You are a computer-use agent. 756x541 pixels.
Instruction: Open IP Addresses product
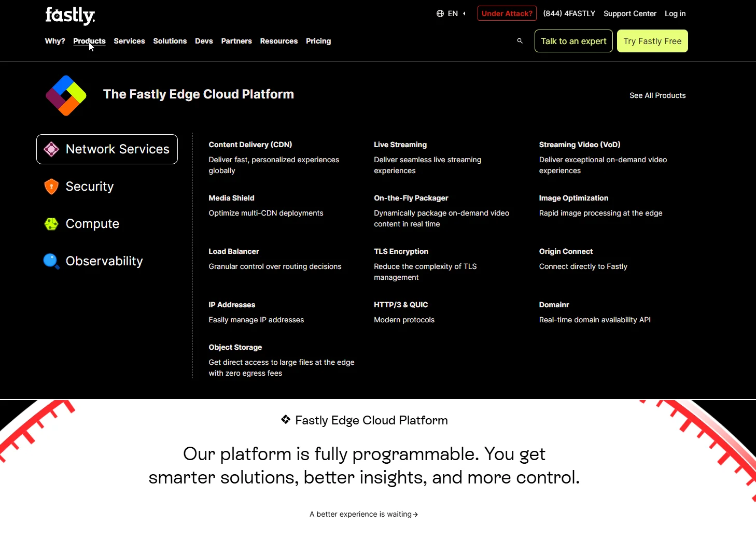click(232, 305)
